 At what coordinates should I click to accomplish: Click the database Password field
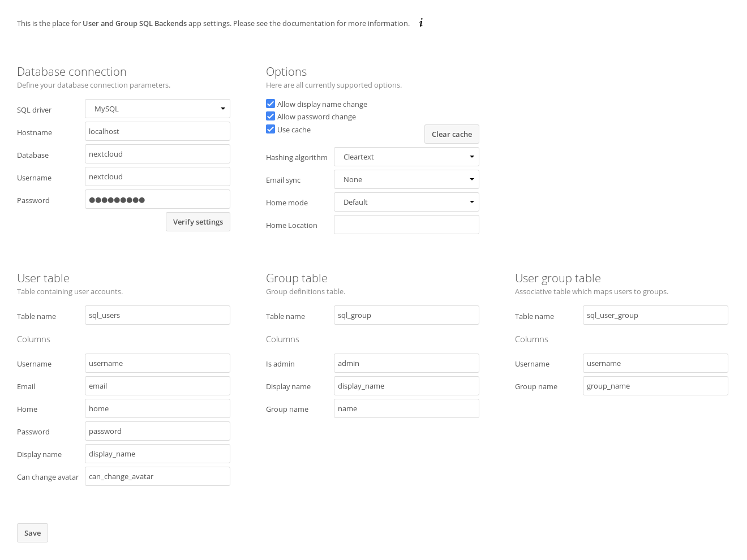(x=157, y=199)
